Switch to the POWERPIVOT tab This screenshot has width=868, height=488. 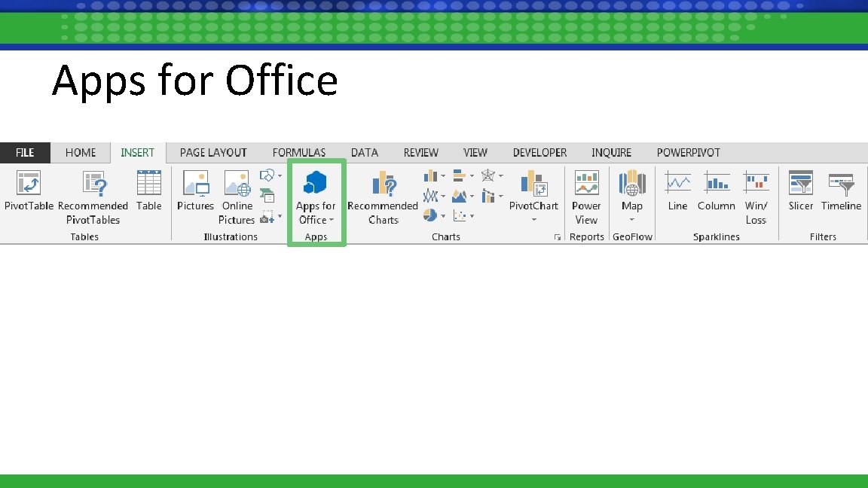coord(688,153)
